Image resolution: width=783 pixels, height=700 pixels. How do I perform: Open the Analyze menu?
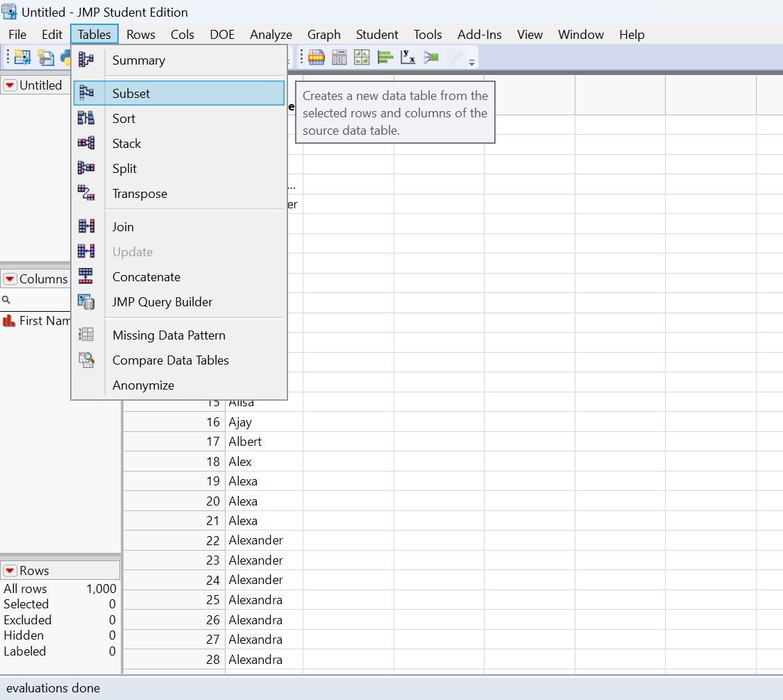click(x=271, y=34)
